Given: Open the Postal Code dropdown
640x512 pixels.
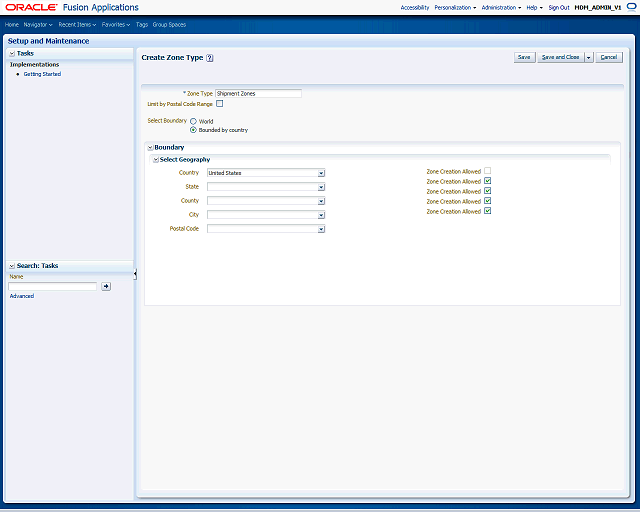Looking at the screenshot, I should [321, 229].
